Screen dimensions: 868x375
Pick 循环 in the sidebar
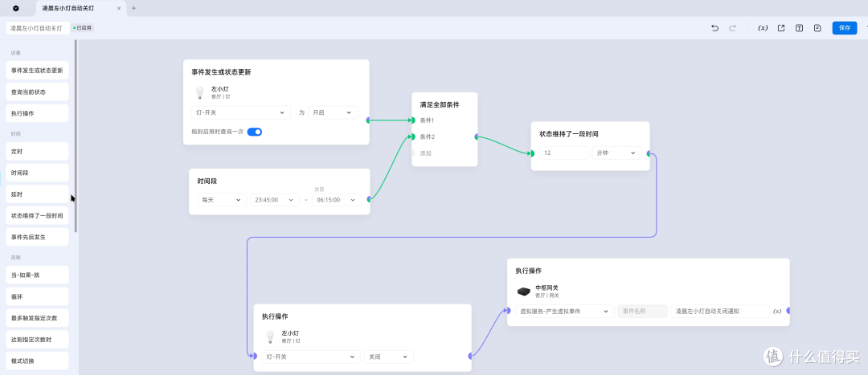point(37,296)
